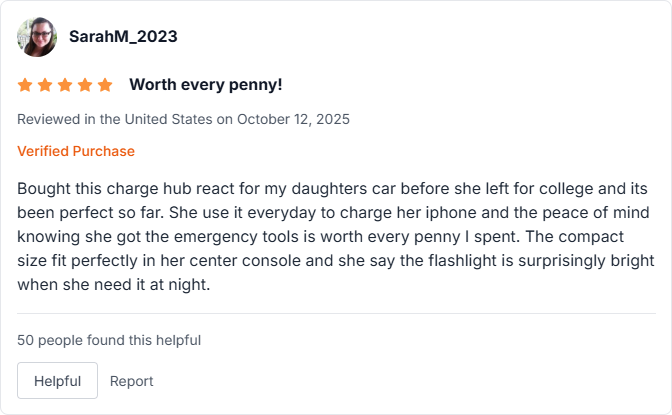Open the SarahM_2023 username profile

coord(123,37)
